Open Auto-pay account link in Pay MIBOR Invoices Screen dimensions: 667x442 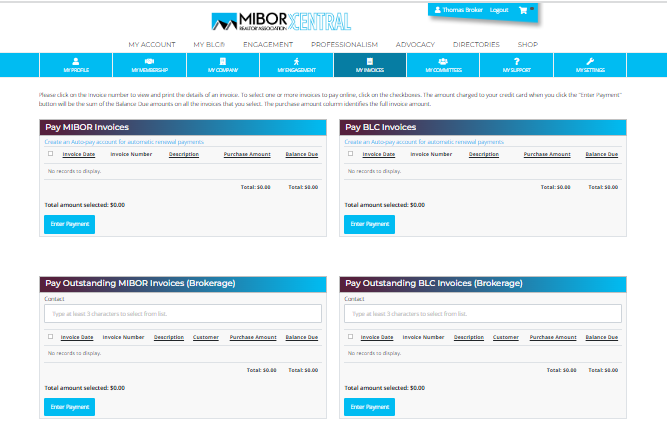124,142
